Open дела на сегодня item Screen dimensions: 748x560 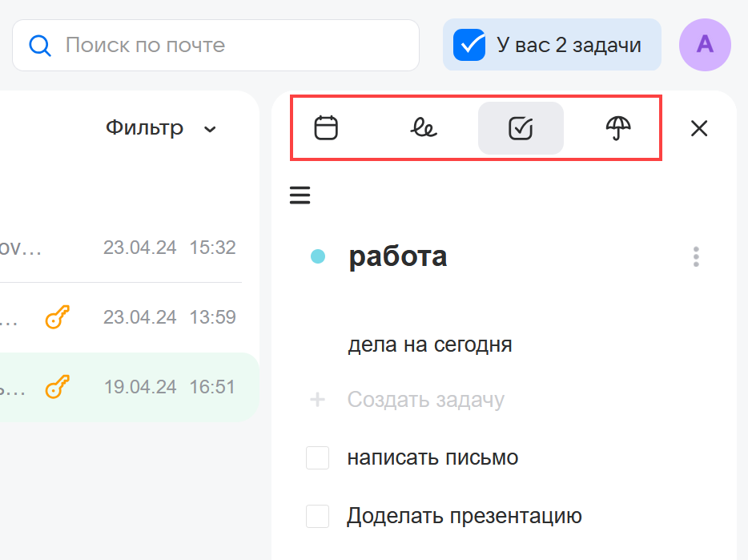pyautogui.click(x=429, y=345)
